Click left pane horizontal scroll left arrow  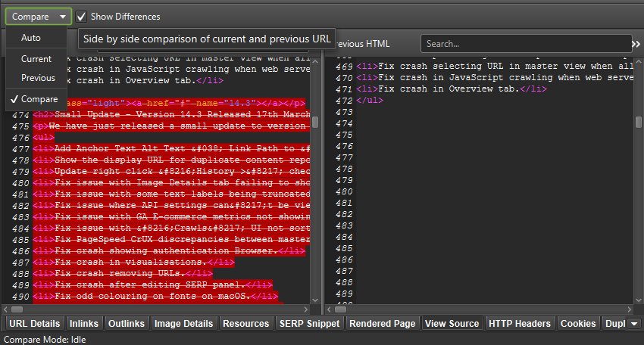pyautogui.click(x=5, y=309)
